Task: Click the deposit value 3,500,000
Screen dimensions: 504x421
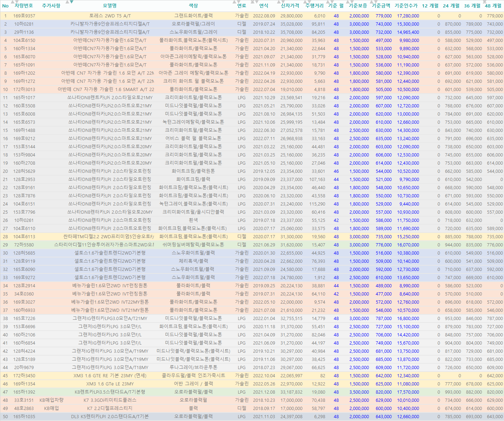Action: pyautogui.click(x=359, y=392)
